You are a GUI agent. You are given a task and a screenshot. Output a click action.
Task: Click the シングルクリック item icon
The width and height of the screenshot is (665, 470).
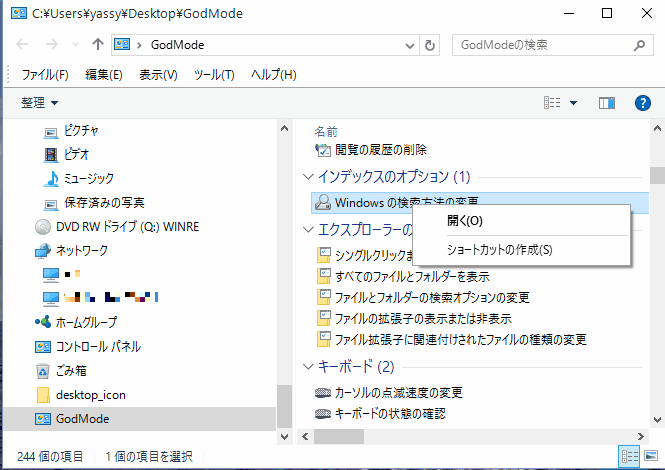[324, 255]
